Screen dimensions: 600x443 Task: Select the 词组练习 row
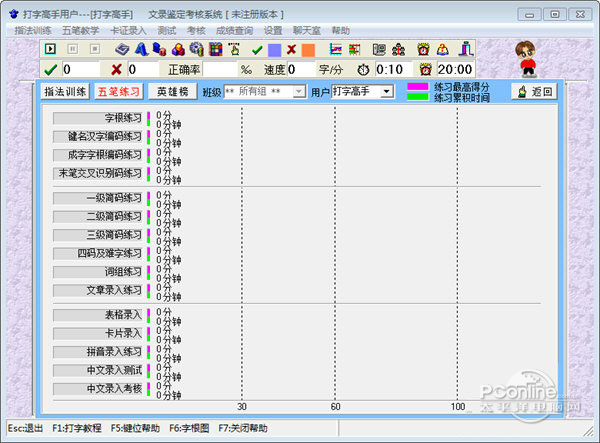pyautogui.click(x=98, y=272)
